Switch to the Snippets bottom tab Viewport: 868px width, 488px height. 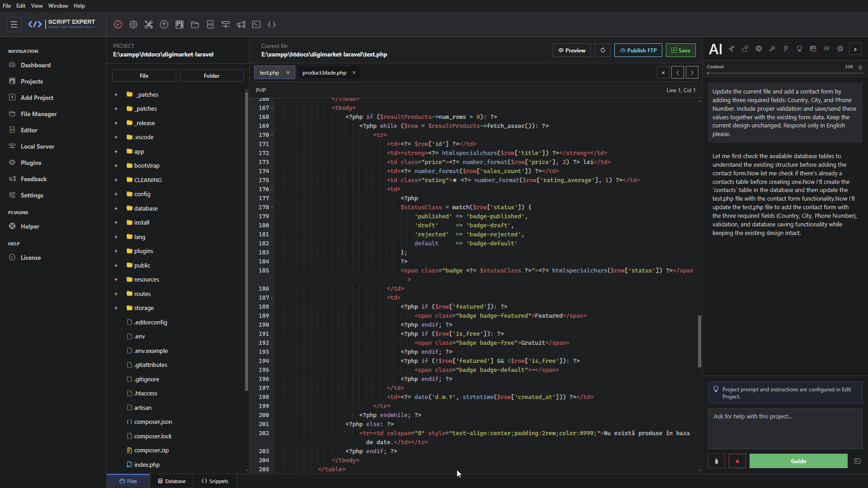click(215, 481)
